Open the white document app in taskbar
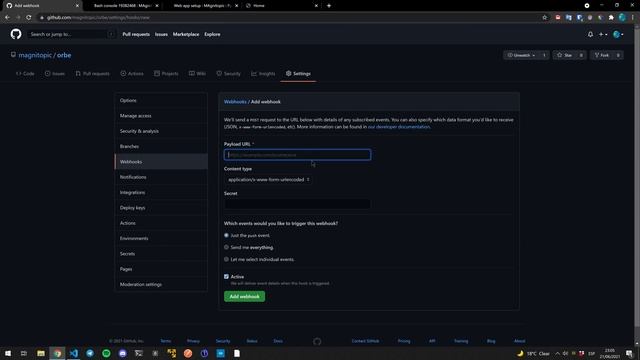Viewport: 640px width, 360px height. pyautogui.click(x=237, y=353)
